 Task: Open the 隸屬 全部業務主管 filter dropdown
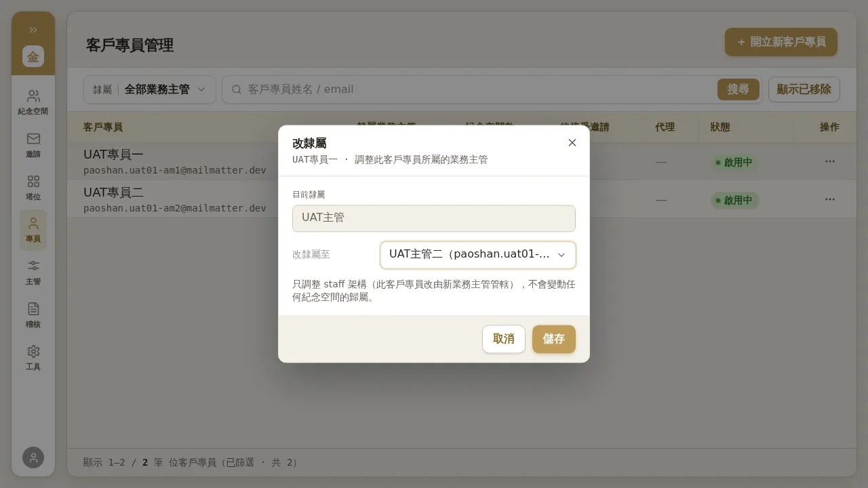[x=150, y=89]
